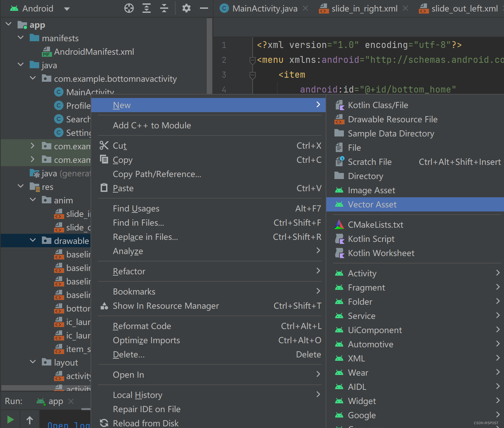The width and height of the screenshot is (504, 428).
Task: Open the XML templates submenu
Action: (415, 358)
